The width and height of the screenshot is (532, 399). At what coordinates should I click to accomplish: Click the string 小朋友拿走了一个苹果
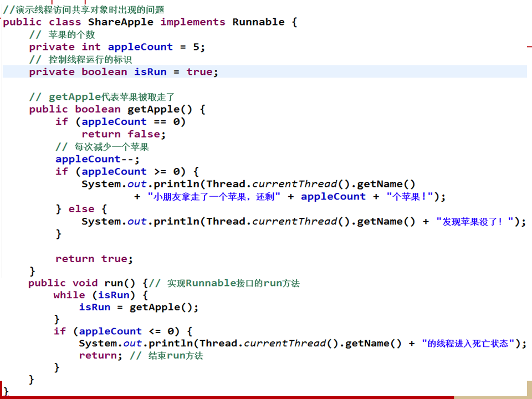click(214, 197)
